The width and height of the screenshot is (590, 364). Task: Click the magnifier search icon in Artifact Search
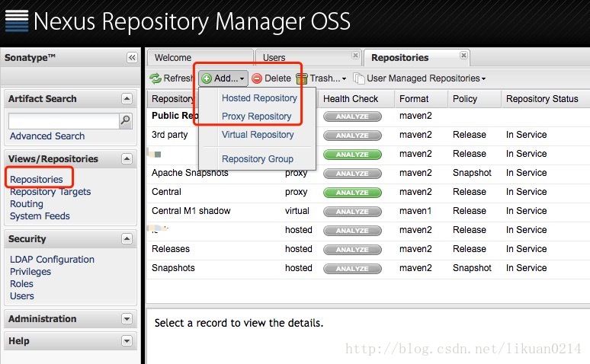[x=125, y=121]
